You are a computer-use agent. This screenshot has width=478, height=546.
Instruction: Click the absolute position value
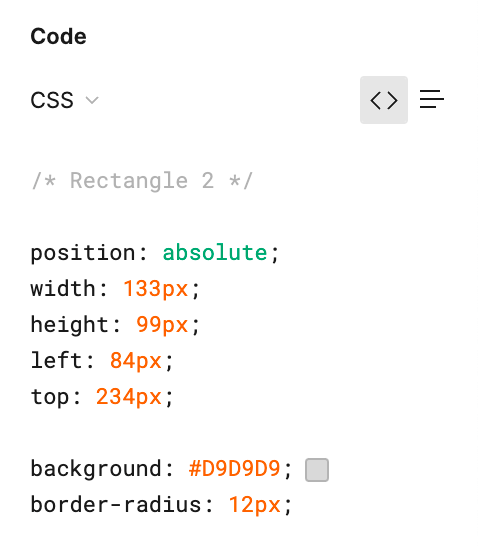(215, 252)
